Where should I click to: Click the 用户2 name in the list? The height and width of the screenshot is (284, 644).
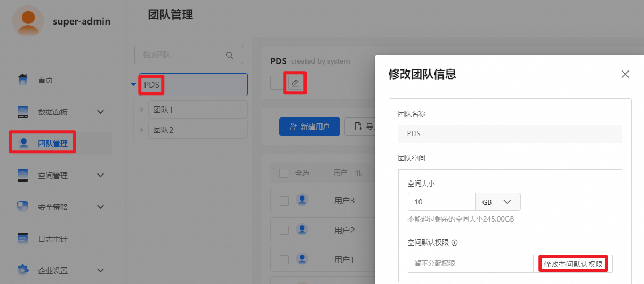tap(344, 230)
